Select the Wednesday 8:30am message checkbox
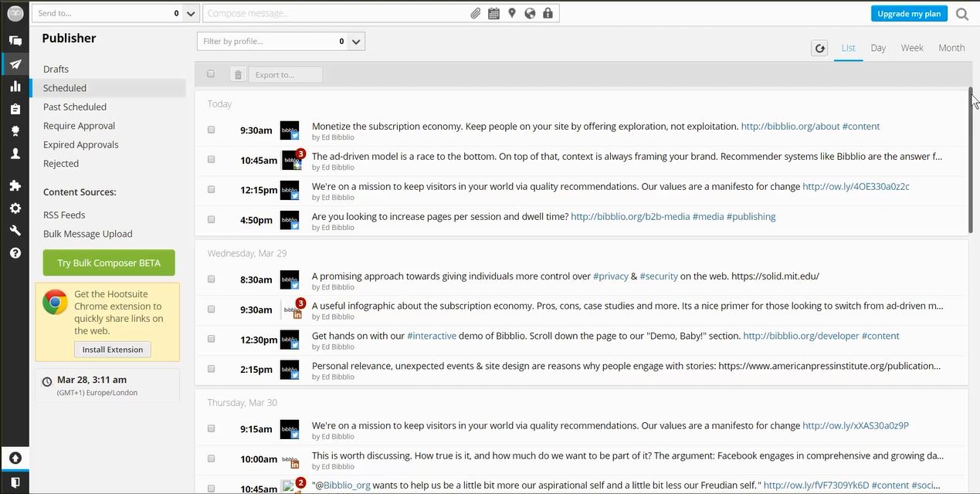This screenshot has height=494, width=980. tap(211, 279)
